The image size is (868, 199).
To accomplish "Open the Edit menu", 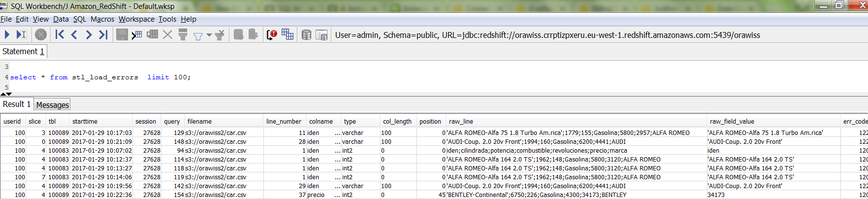I will [22, 19].
